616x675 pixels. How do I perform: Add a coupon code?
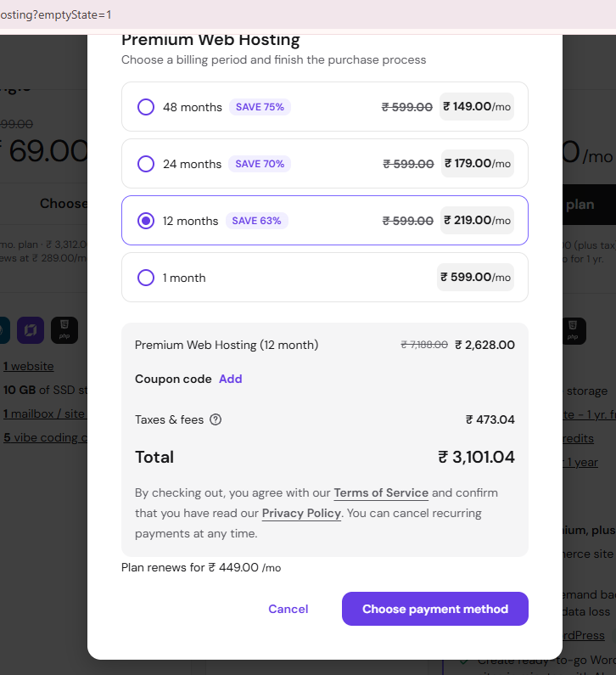231,379
